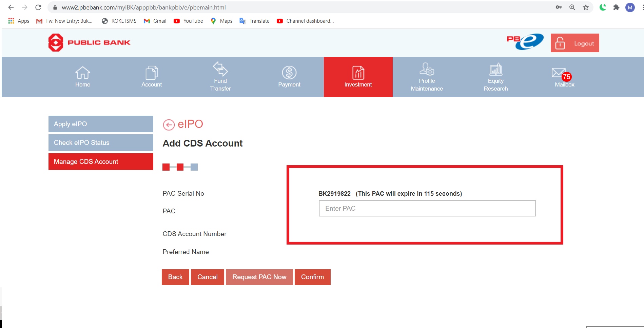Select Check eIPO Status in sidebar

(101, 142)
